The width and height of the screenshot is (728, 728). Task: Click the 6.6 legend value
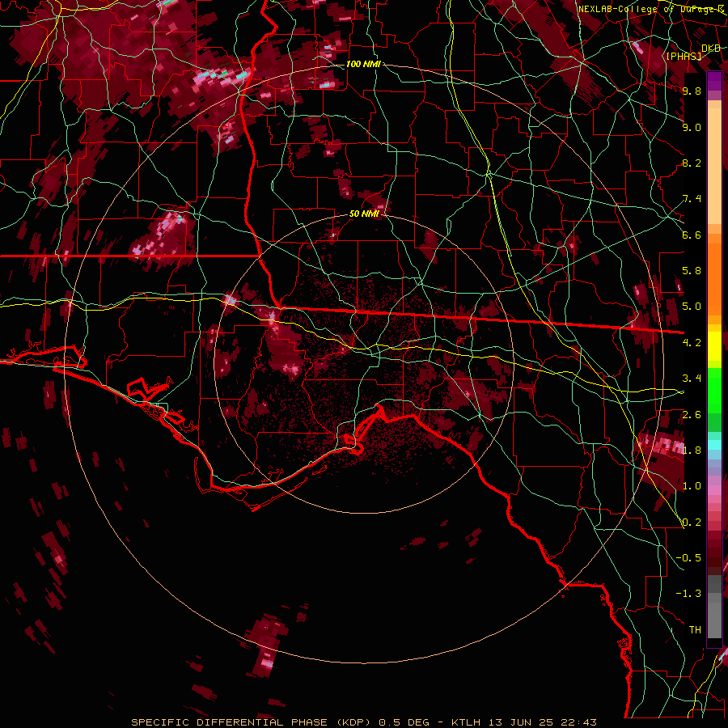pyautogui.click(x=692, y=235)
